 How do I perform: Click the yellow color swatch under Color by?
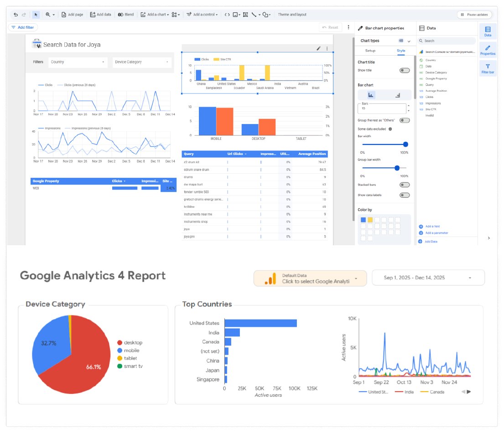click(x=370, y=220)
